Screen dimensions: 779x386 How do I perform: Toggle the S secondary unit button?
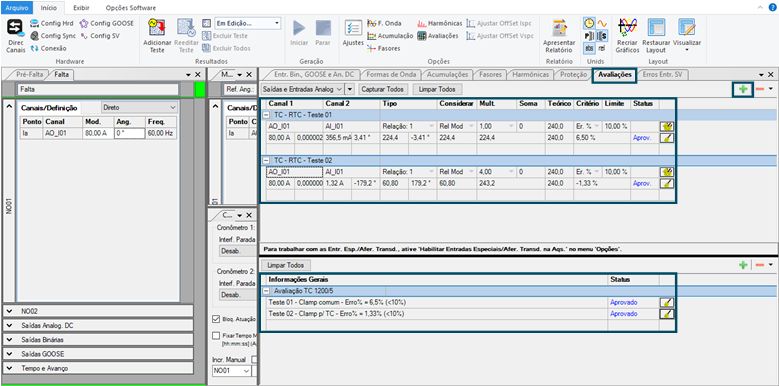(x=602, y=36)
